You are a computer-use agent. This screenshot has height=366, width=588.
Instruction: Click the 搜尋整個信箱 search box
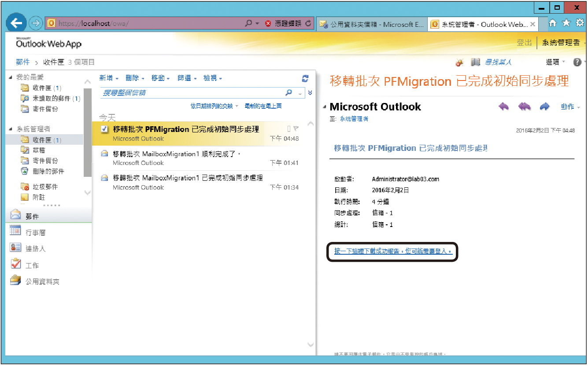point(192,93)
